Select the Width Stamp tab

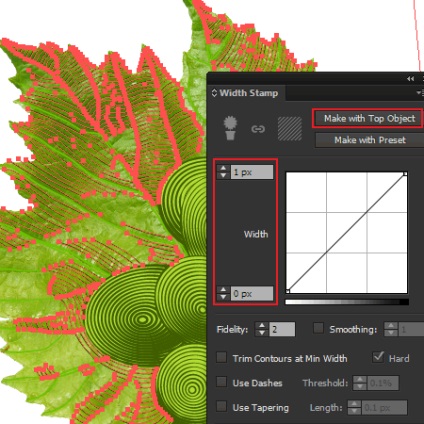[x=248, y=93]
